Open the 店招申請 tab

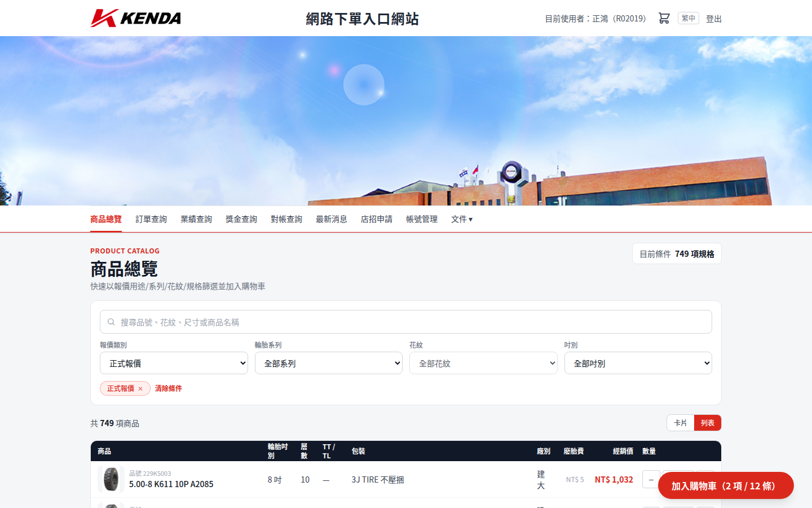tap(377, 219)
